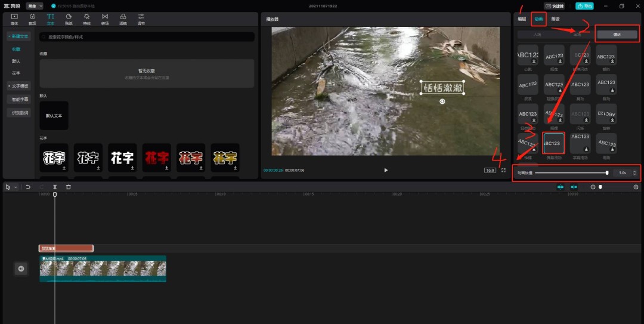Open the menu (菜单) dropdown in title bar

(x=35, y=6)
